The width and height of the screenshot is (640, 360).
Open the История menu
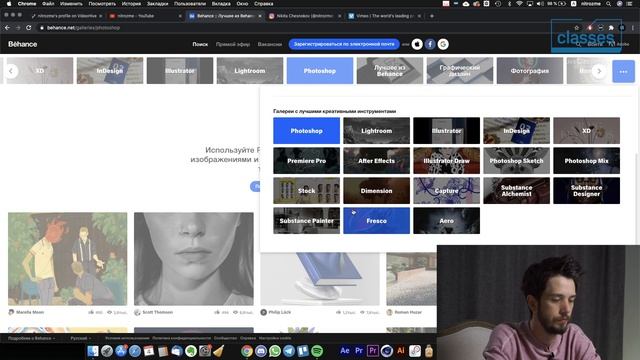tap(131, 4)
